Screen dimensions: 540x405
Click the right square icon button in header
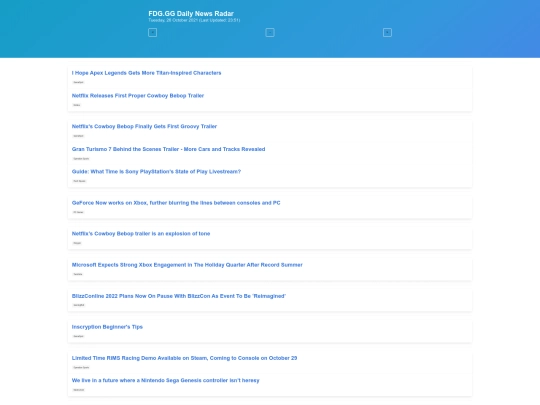point(387,33)
